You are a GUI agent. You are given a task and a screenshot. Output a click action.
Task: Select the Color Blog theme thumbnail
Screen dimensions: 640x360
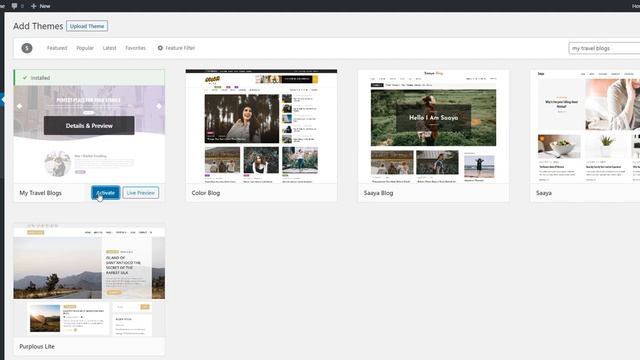tap(261, 126)
